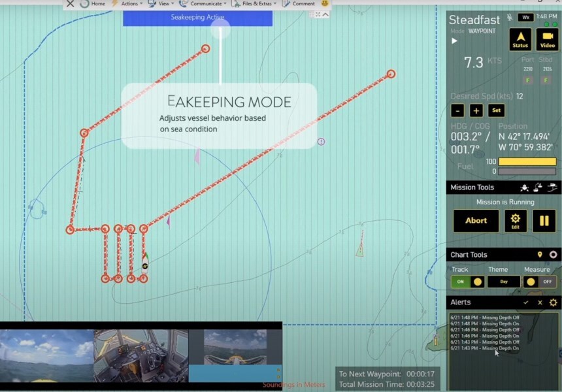Image resolution: width=562 pixels, height=392 pixels.
Task: Switch the chart Theme from Day
Action: tap(504, 282)
